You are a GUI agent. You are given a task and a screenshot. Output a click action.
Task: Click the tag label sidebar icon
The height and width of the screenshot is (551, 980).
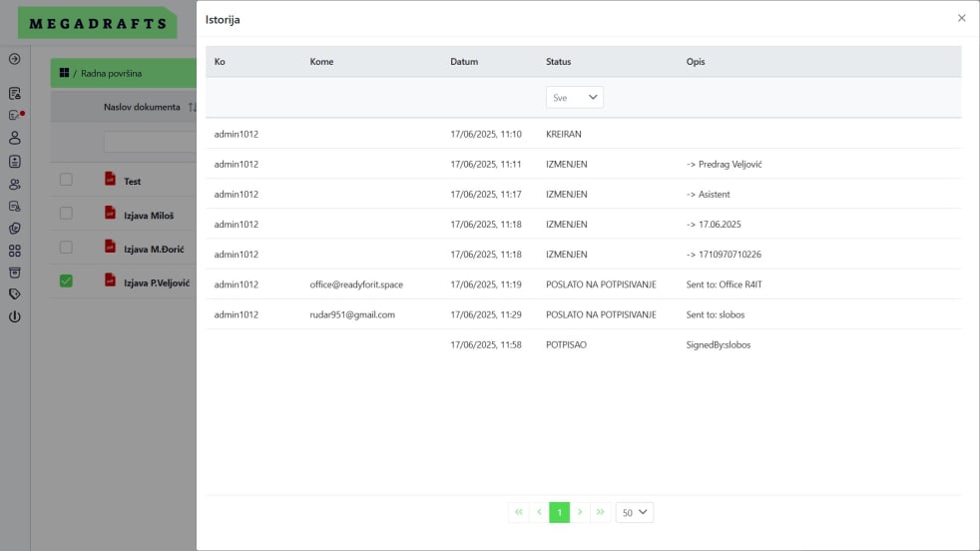pos(14,294)
